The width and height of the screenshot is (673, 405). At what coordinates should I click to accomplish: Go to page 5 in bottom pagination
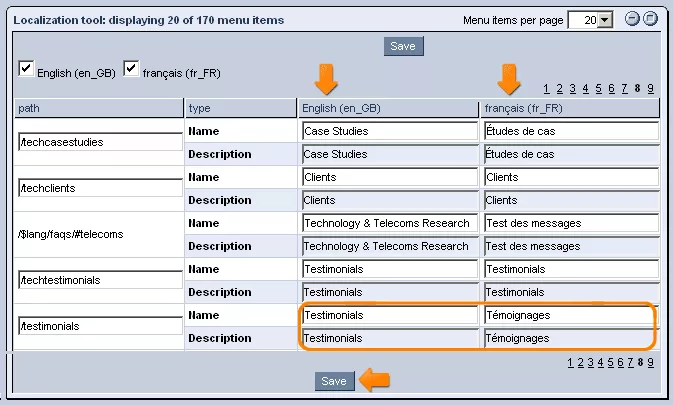[610, 363]
